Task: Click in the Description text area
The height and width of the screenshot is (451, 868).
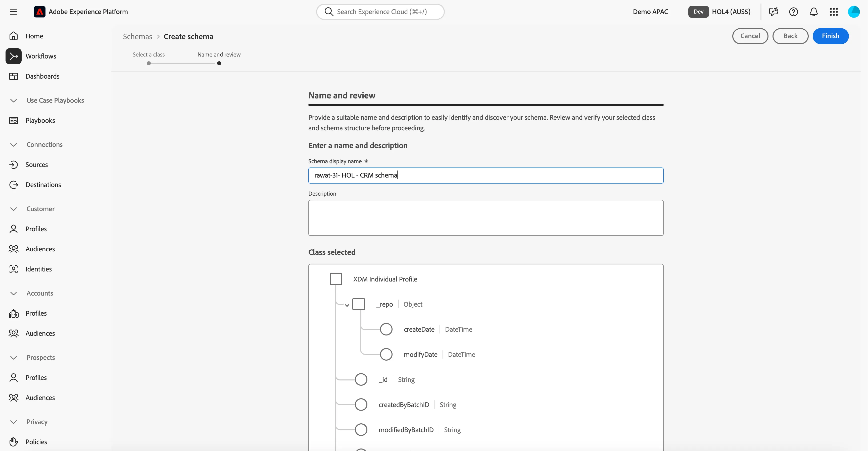Action: pos(486,218)
